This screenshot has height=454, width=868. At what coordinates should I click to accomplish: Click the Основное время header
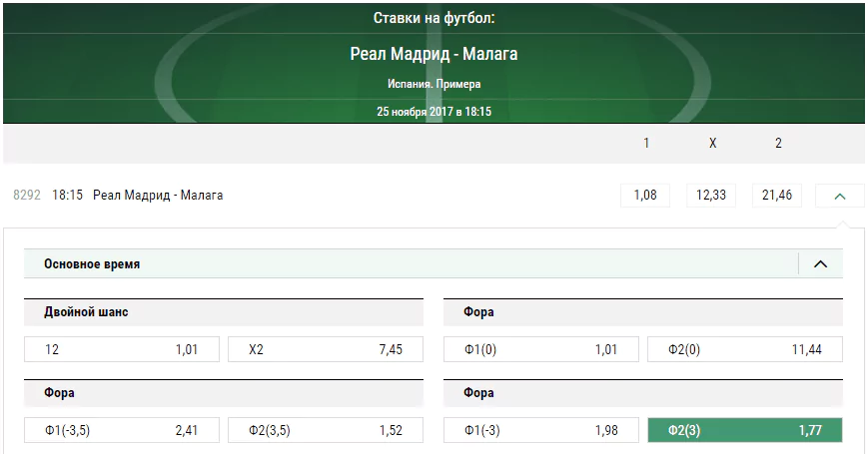coord(92,264)
